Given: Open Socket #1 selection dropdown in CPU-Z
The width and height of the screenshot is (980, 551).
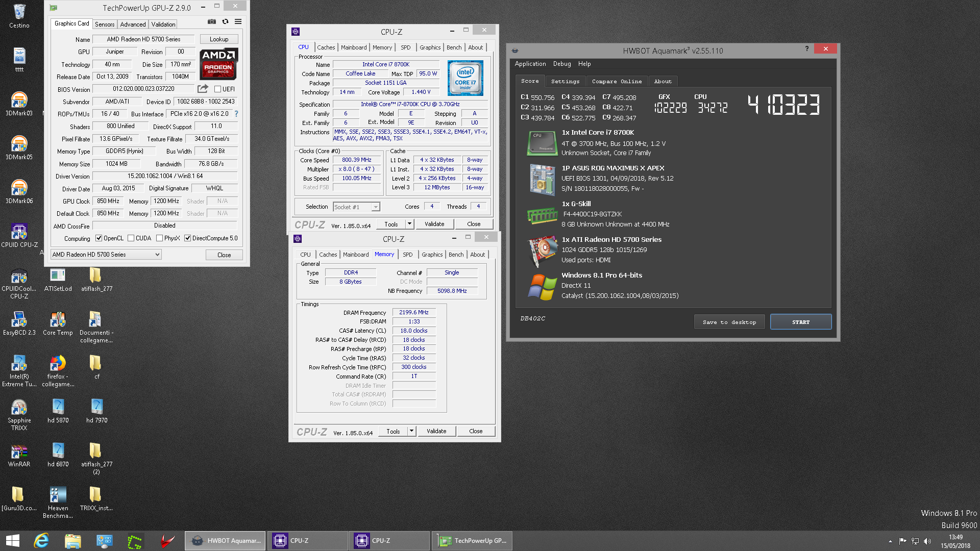Looking at the screenshot, I should pos(356,207).
